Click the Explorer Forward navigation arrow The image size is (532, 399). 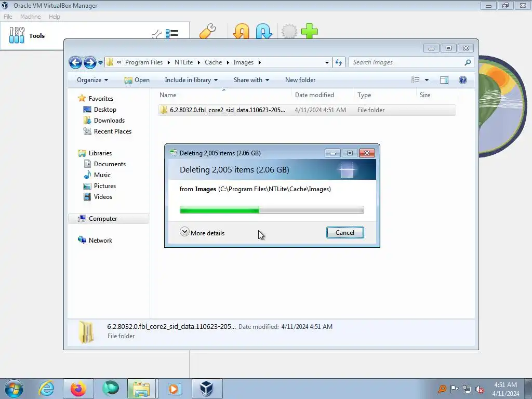(90, 62)
